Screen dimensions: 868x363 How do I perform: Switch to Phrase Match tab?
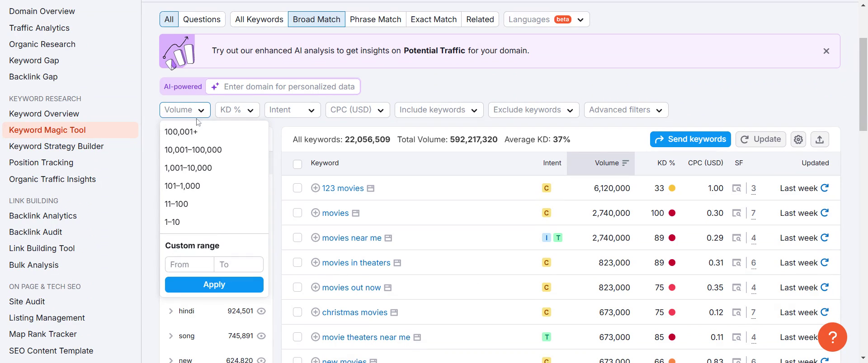(x=375, y=19)
